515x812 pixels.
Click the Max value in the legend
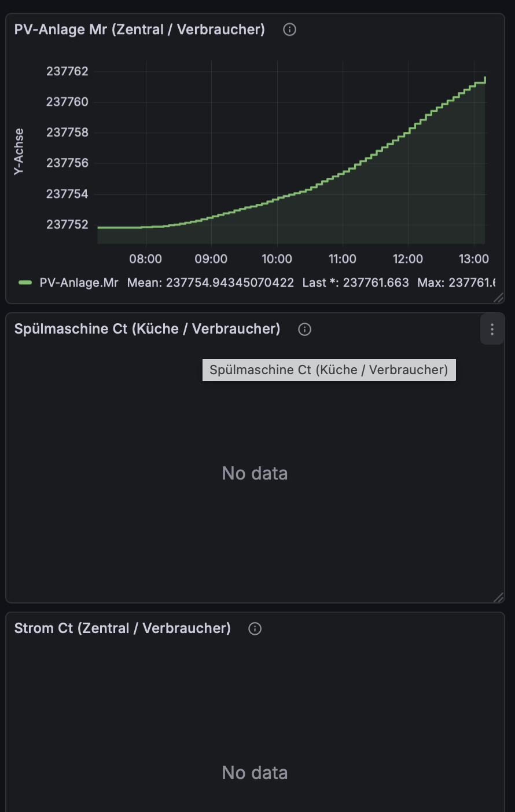click(x=456, y=283)
